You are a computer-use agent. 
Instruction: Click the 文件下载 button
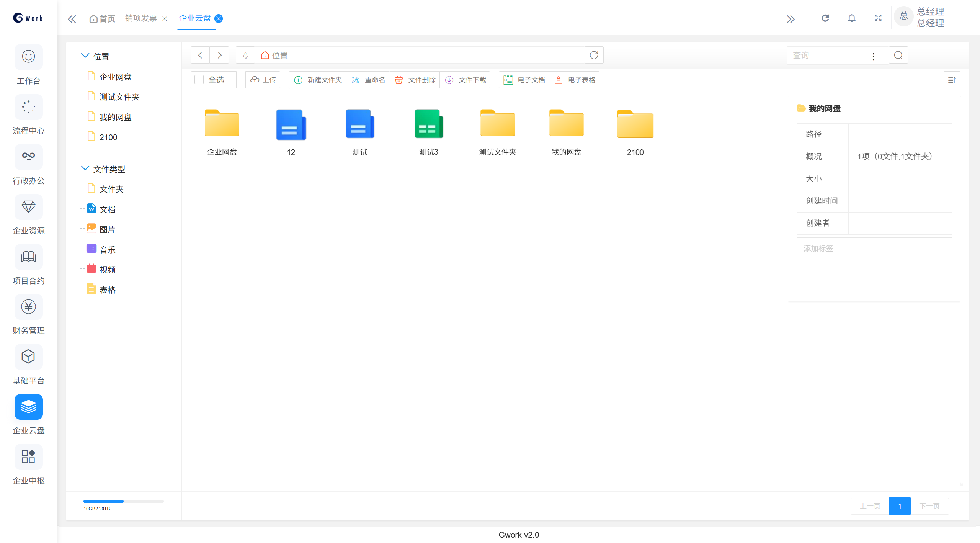(465, 80)
